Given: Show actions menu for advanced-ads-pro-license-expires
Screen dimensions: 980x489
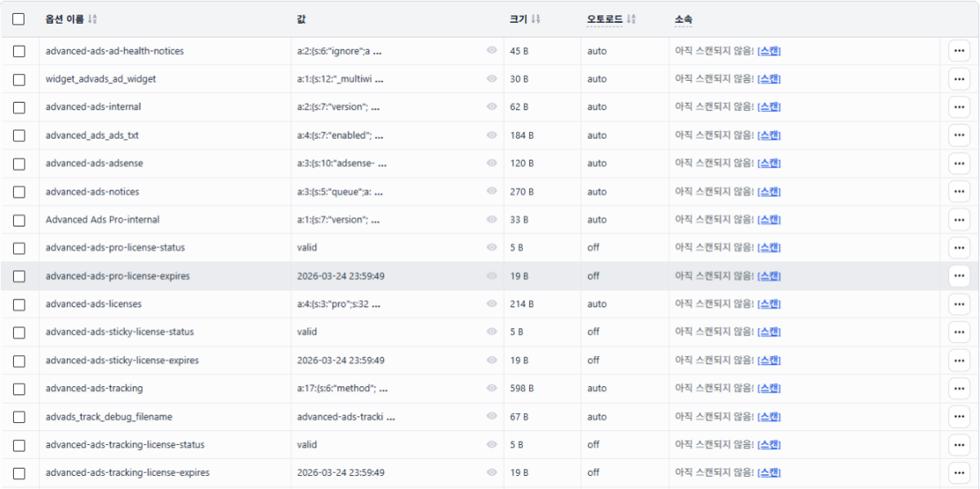Looking at the screenshot, I should (x=959, y=276).
